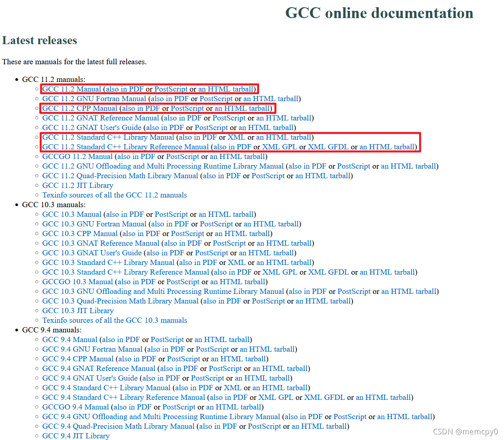Open GCC 11.2 Standard C++ Library Manual
The width and height of the screenshot is (504, 440).
(x=108, y=137)
